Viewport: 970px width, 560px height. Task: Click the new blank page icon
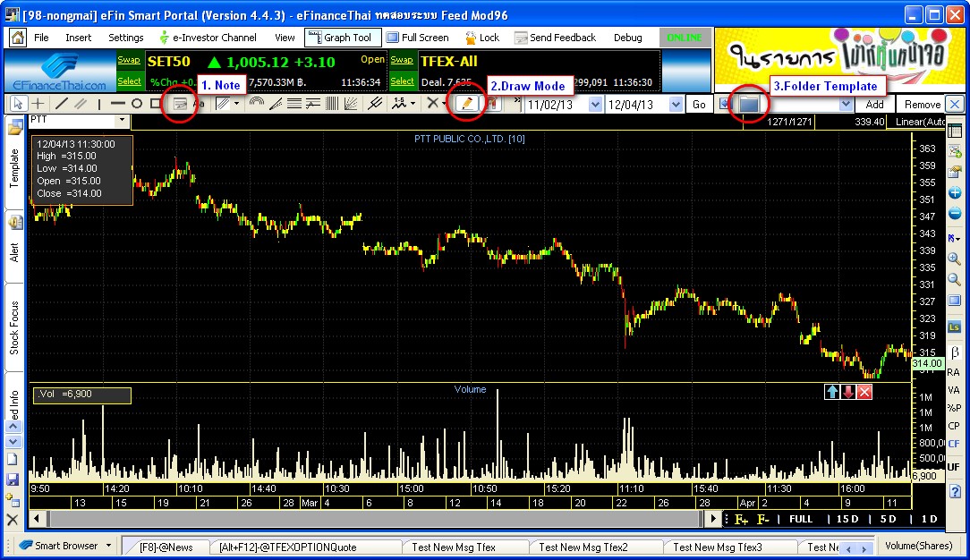coord(13,459)
